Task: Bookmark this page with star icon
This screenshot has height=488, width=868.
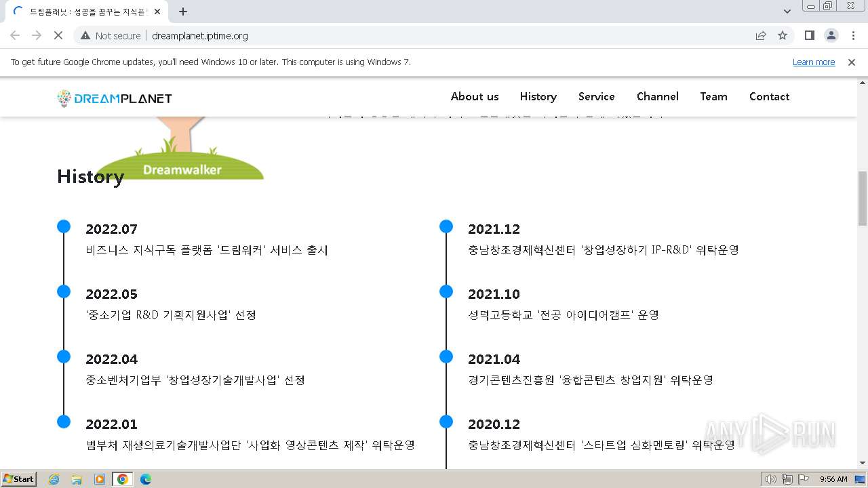Action: click(783, 35)
